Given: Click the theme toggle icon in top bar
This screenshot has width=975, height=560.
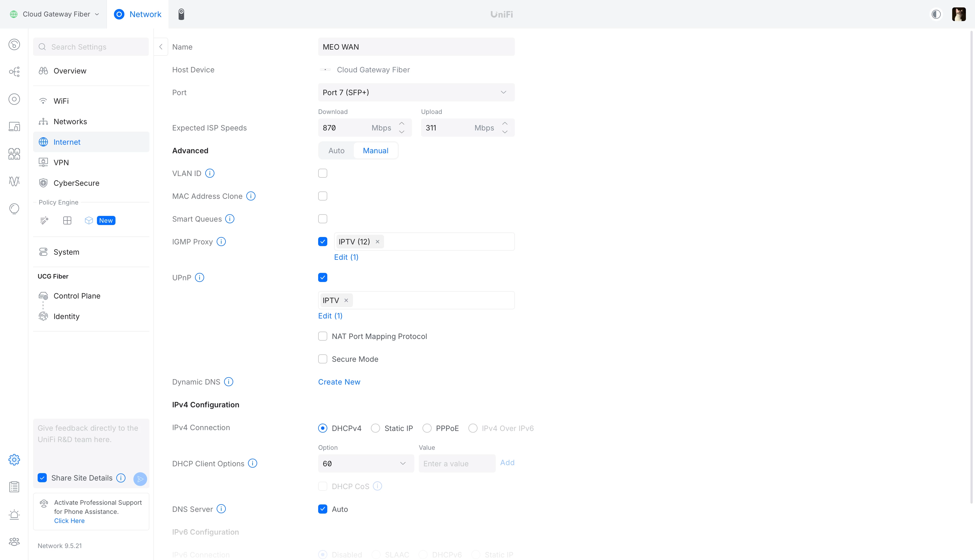Looking at the screenshot, I should [936, 14].
